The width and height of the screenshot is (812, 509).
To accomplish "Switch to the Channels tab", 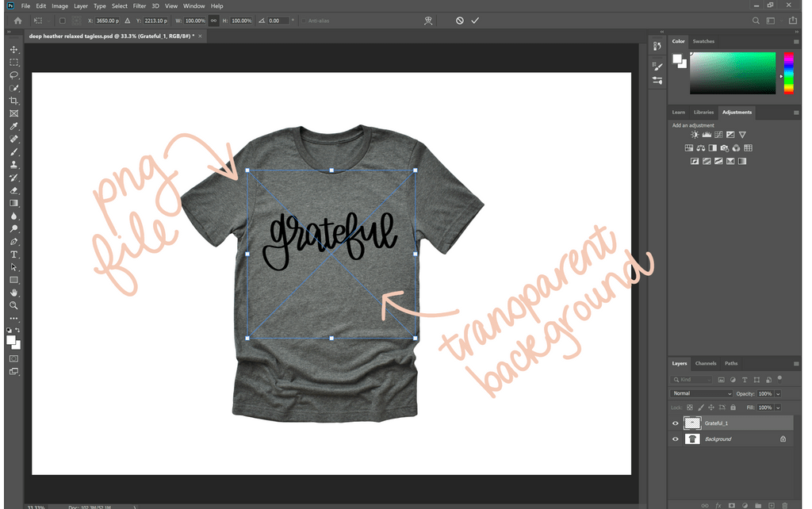I will pos(706,363).
